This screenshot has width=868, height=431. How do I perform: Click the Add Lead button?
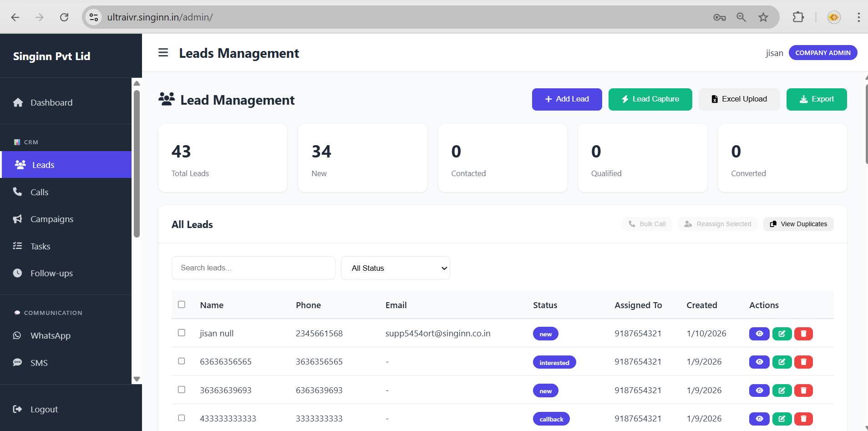tap(567, 99)
